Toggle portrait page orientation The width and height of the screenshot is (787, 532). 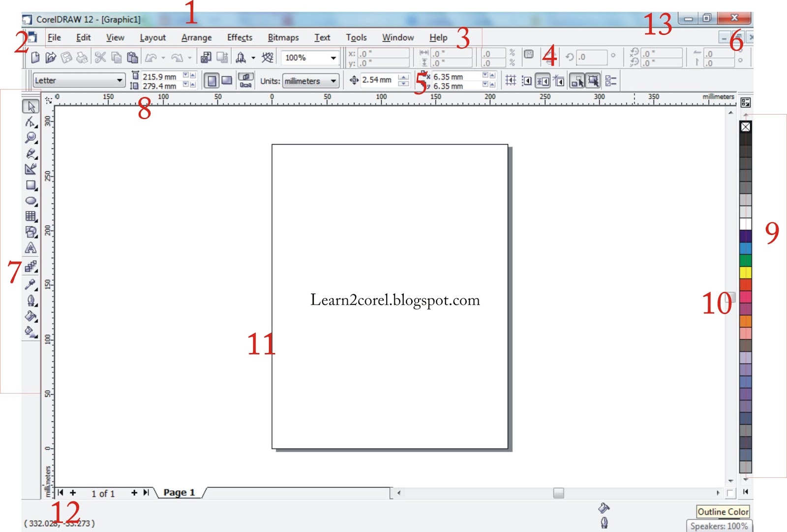click(x=212, y=80)
